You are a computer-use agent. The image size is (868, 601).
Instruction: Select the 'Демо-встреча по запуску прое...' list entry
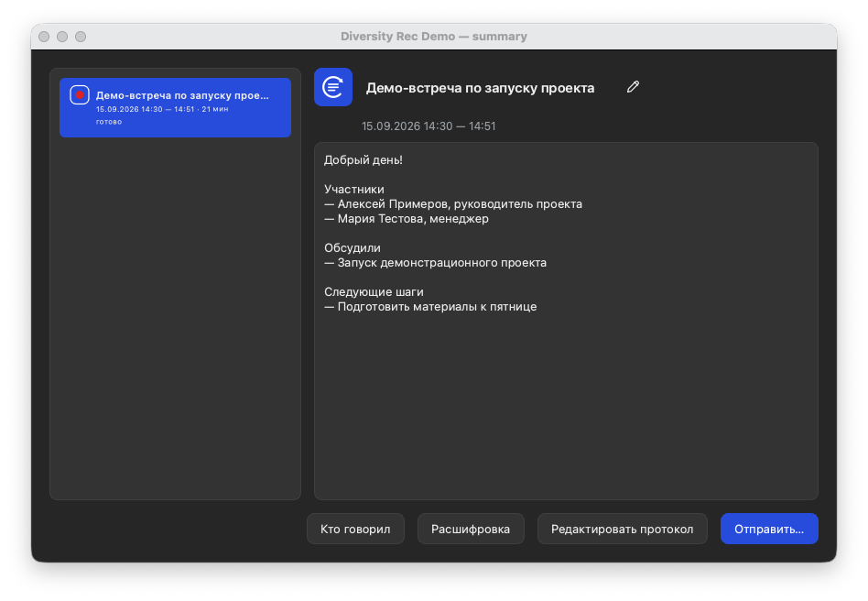[175, 107]
